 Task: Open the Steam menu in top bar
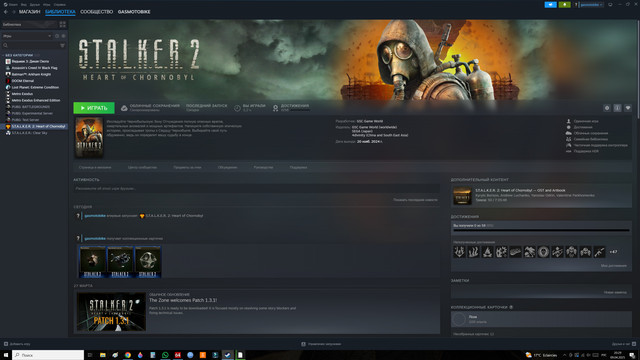pos(11,4)
